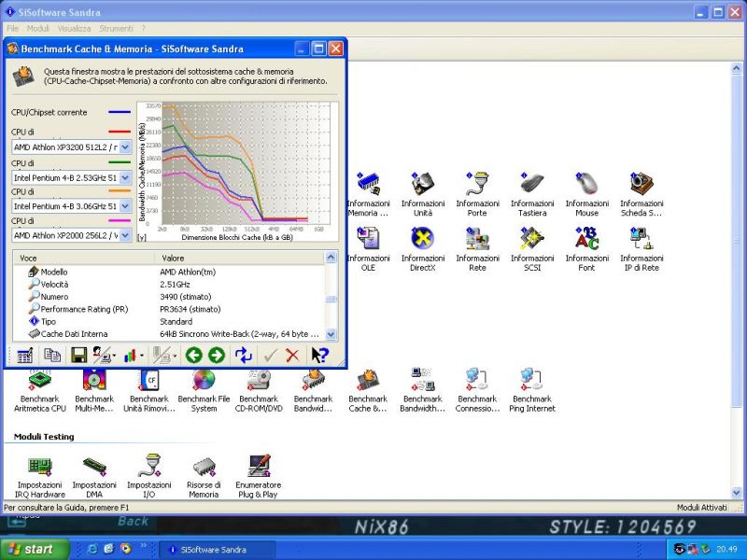Screen dimensions: 747x560
Task: Click SiSoftware Sandra taskbar button
Action: click(217, 550)
